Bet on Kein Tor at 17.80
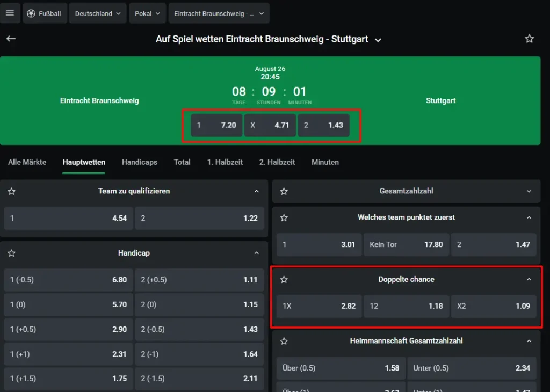The height and width of the screenshot is (392, 550). coord(406,244)
